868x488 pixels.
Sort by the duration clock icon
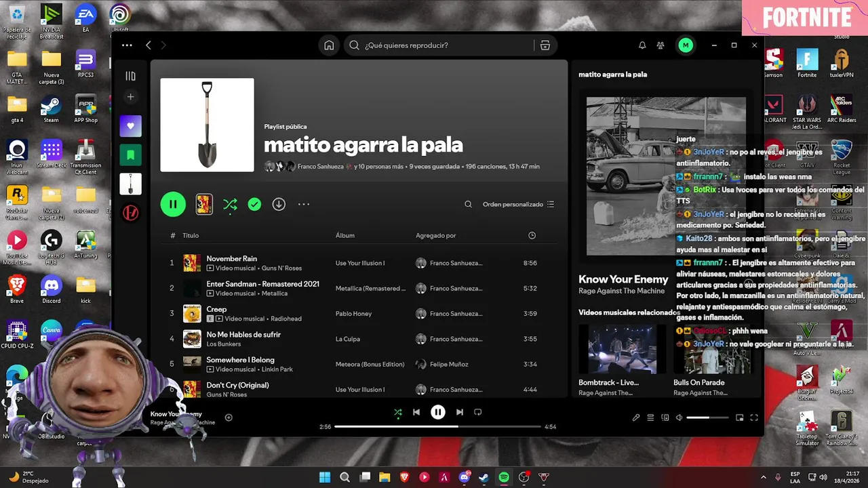pyautogui.click(x=532, y=235)
